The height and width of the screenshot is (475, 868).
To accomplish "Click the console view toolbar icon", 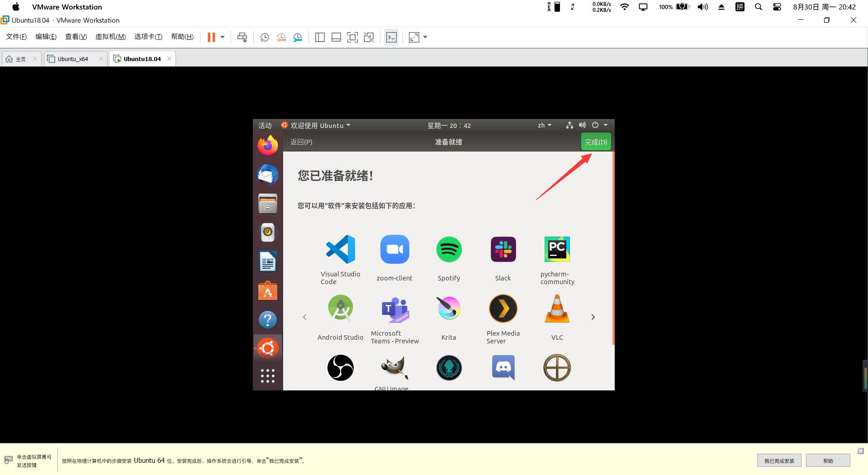I will tap(391, 37).
